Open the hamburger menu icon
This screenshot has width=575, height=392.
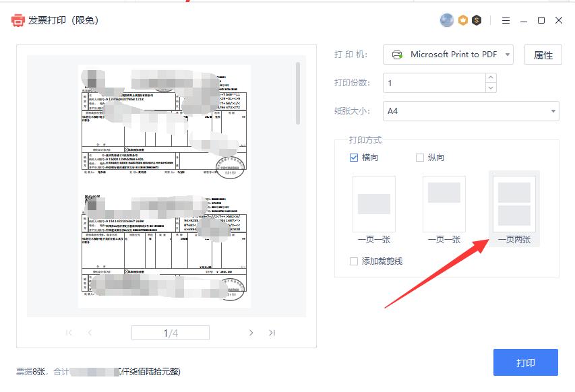point(506,20)
